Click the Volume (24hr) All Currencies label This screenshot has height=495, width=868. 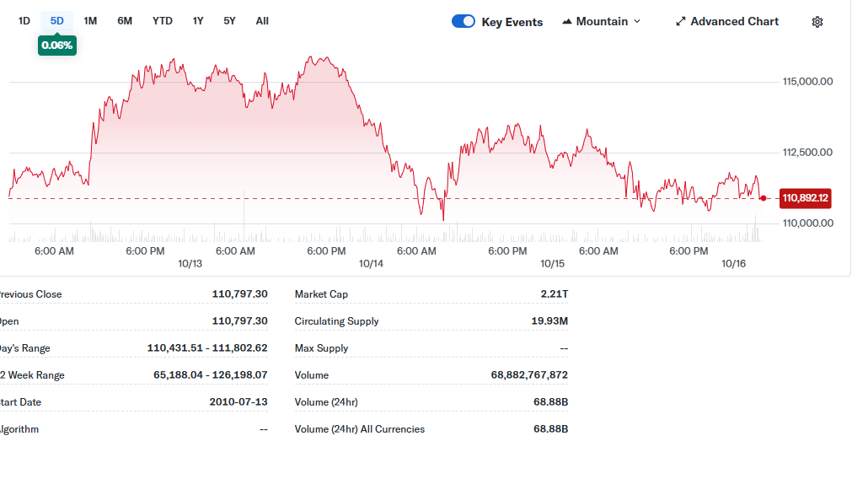[x=359, y=429]
